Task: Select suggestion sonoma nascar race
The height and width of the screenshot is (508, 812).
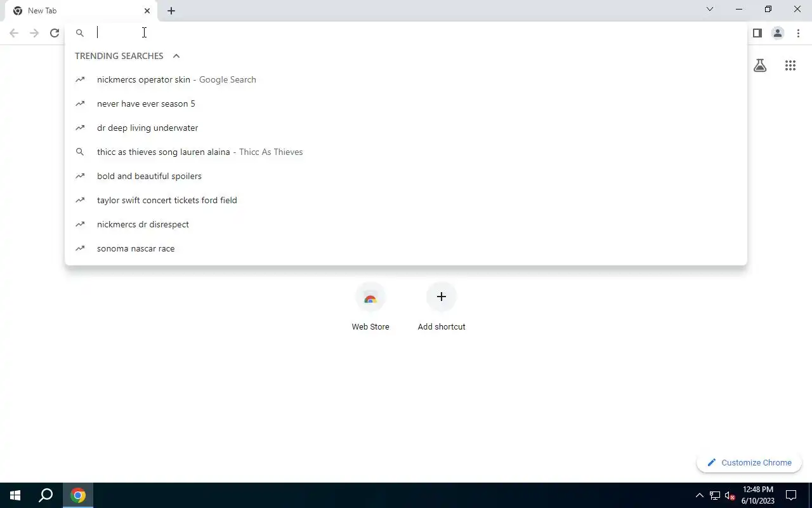Action: [x=406, y=248]
